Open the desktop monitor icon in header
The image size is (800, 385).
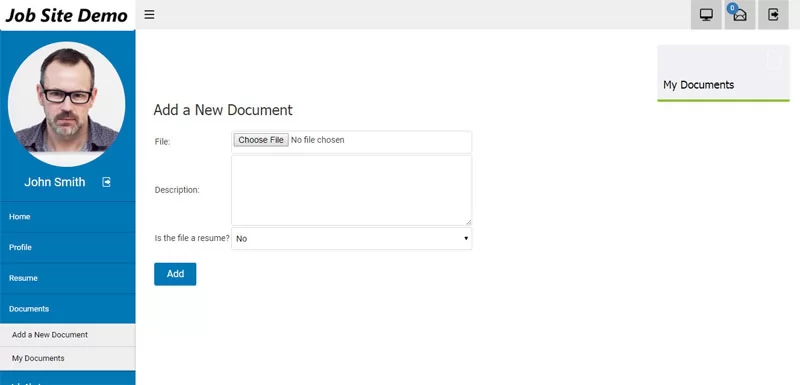tap(706, 15)
